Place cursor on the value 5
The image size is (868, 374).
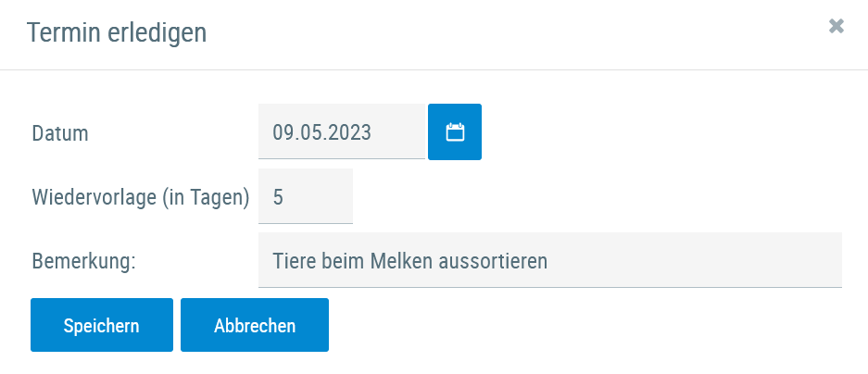(278, 197)
